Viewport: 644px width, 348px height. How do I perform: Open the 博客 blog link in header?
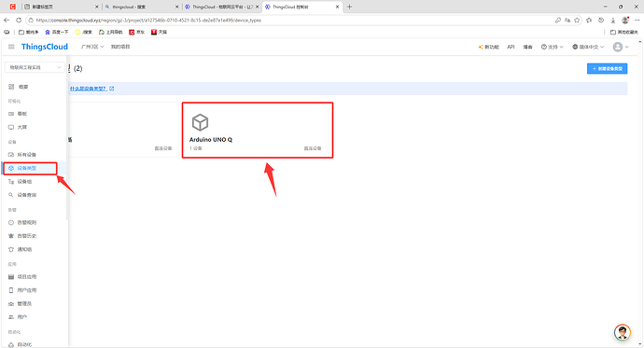[x=527, y=47]
